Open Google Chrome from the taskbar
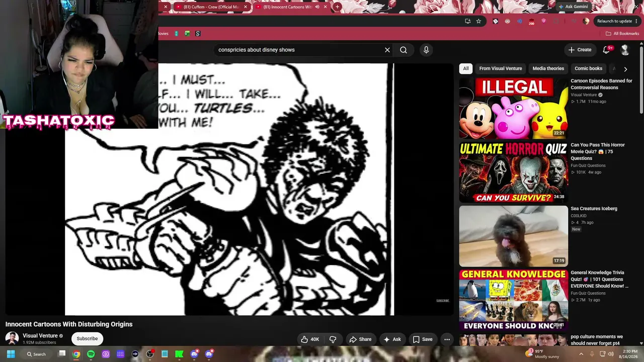This screenshot has height=362, width=644. click(76, 354)
